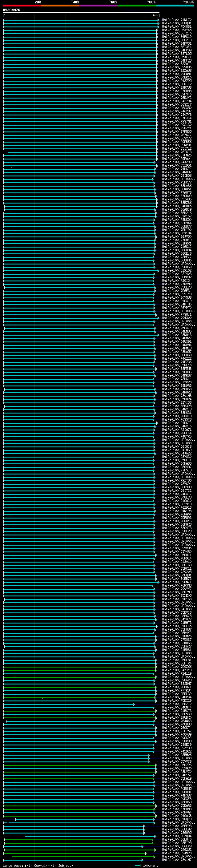This screenshot has width=197, height=868.
Task: Select the hit label UniRef100_Q5Z951
Action: (177, 165)
